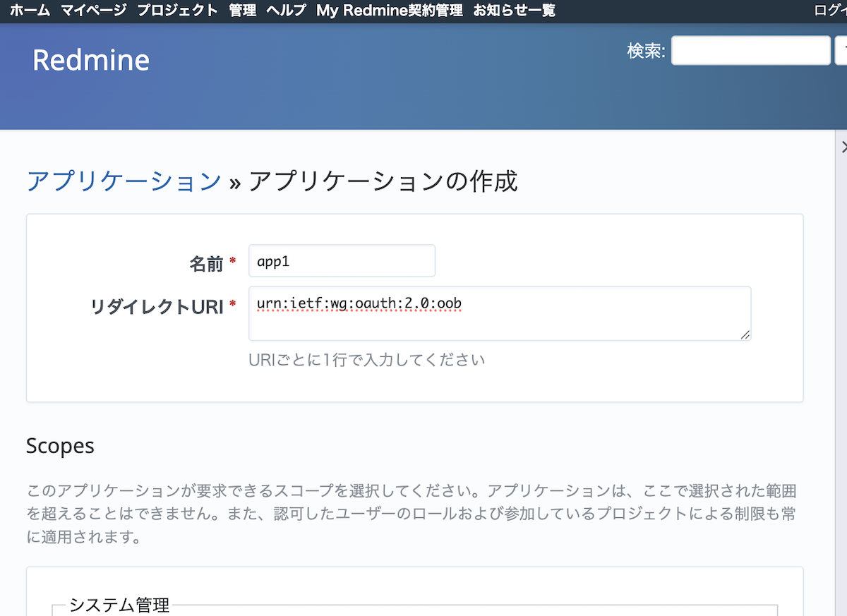
Task: Focus the search input box
Action: point(750,51)
